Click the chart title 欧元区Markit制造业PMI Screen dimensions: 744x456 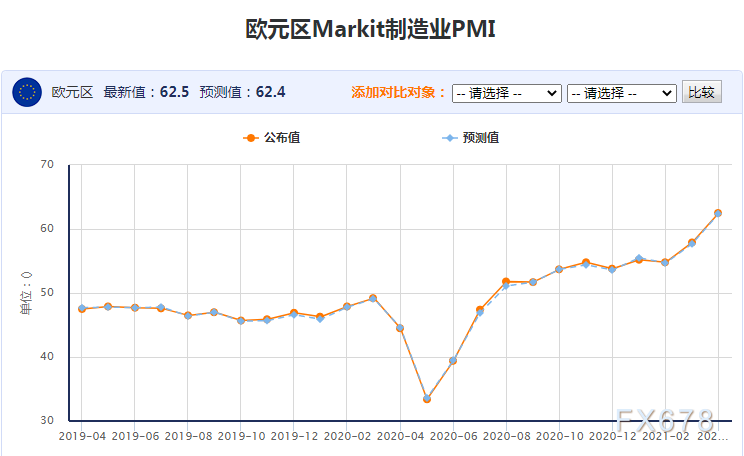[x=371, y=29]
